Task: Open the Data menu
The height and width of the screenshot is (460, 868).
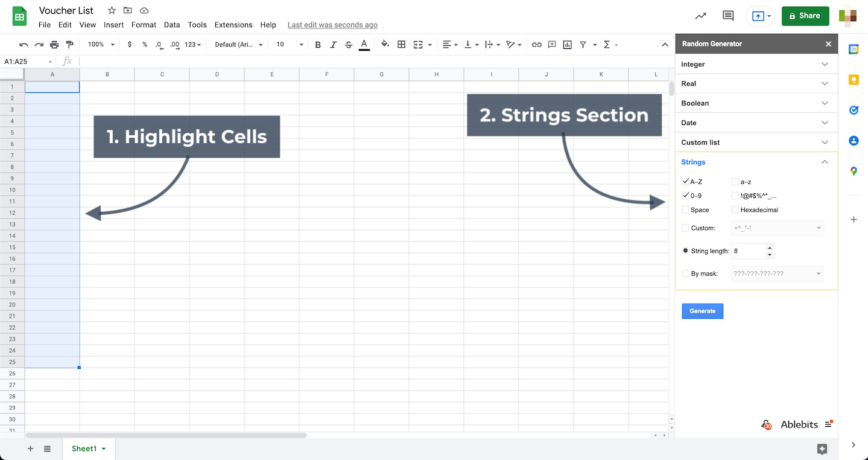Action: 172,25
